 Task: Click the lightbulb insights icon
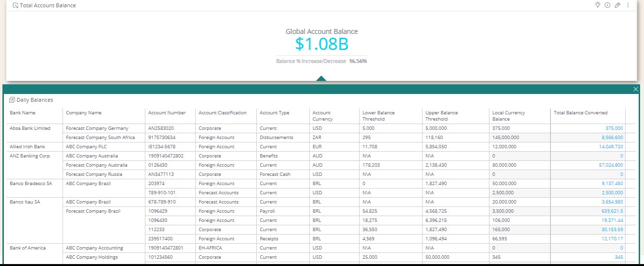click(598, 5)
